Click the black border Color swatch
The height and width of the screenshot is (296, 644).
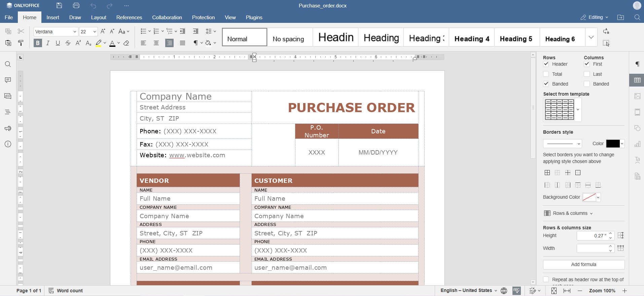coord(613,144)
